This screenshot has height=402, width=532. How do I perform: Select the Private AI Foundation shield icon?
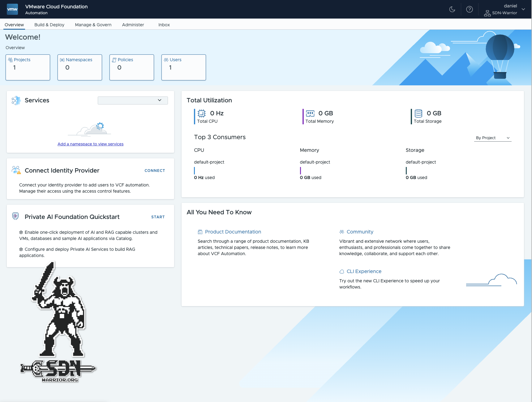(x=16, y=216)
